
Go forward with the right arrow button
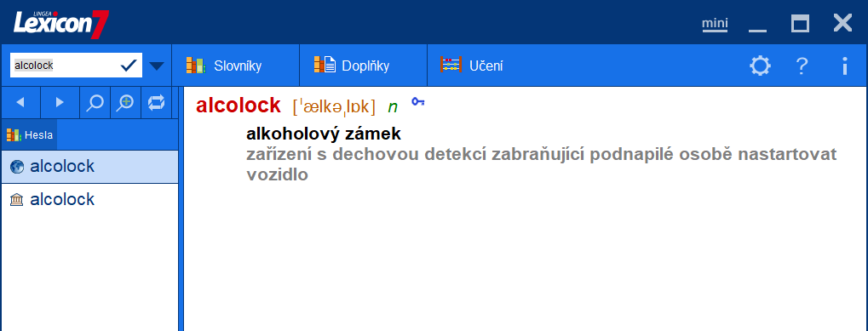click(60, 103)
